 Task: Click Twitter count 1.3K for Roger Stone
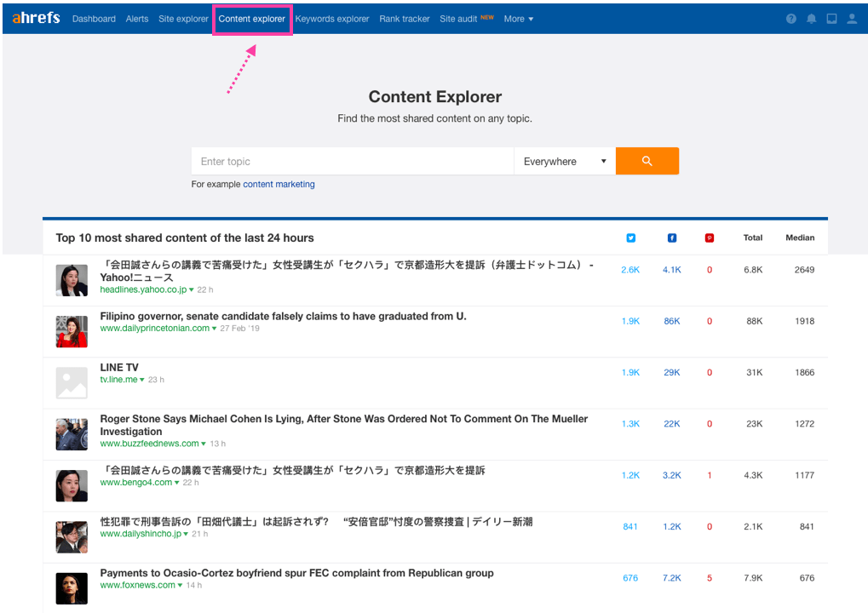pos(630,424)
